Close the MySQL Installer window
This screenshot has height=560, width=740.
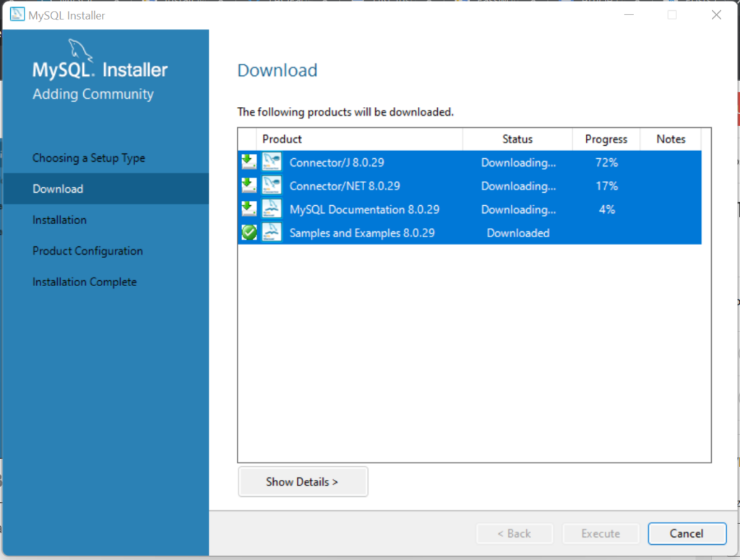click(716, 14)
